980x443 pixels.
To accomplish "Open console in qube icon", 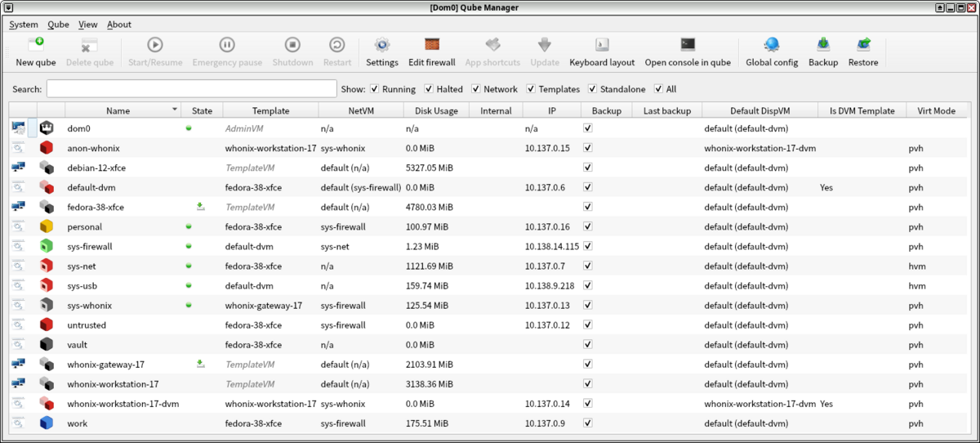I will point(688,45).
